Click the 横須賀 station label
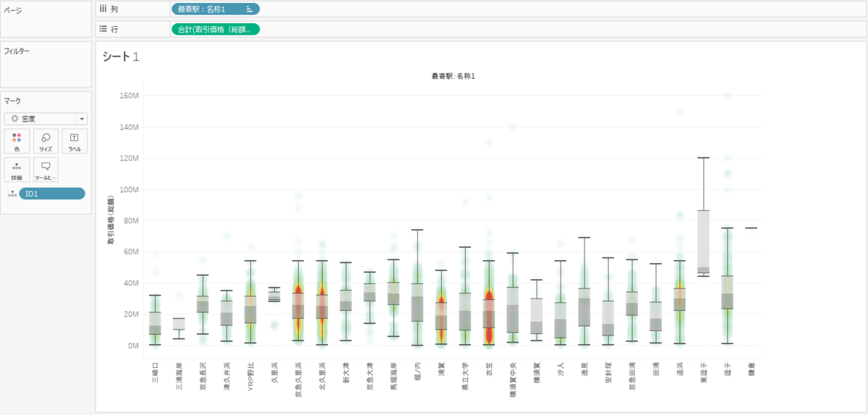The image size is (868, 415). pos(537,372)
